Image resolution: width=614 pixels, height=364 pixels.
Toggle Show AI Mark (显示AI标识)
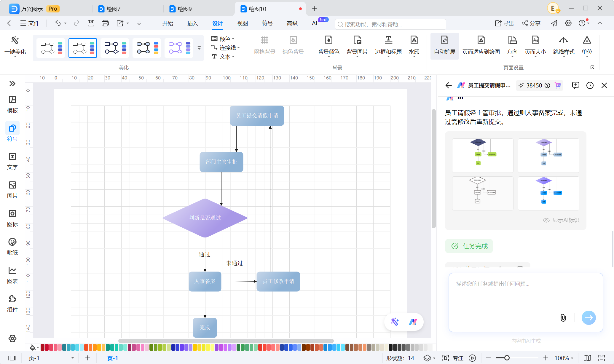coord(561,220)
